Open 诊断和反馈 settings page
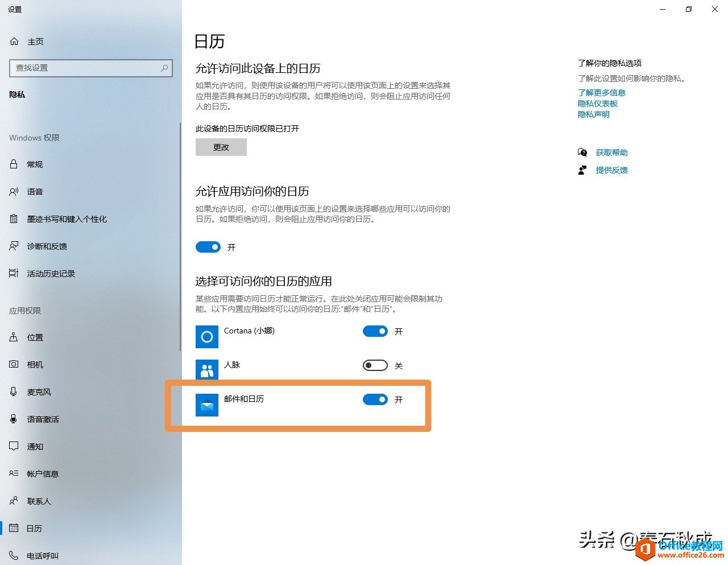The width and height of the screenshot is (728, 565). pos(47,246)
